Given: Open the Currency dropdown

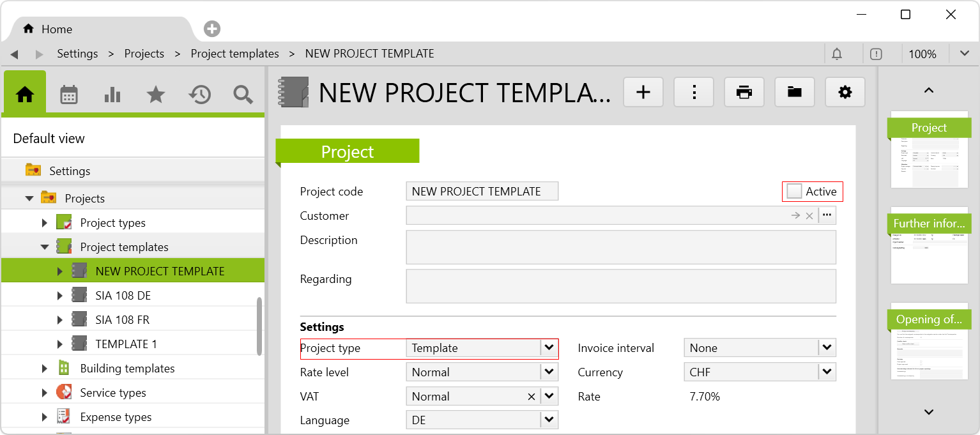Looking at the screenshot, I should point(827,372).
